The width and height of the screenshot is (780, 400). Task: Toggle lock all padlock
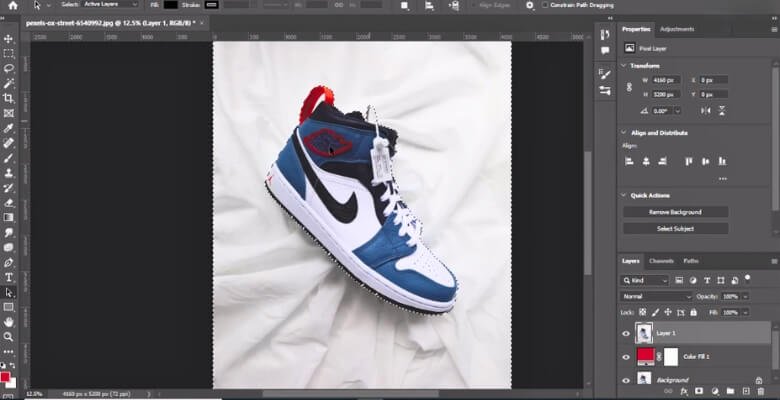click(x=693, y=312)
